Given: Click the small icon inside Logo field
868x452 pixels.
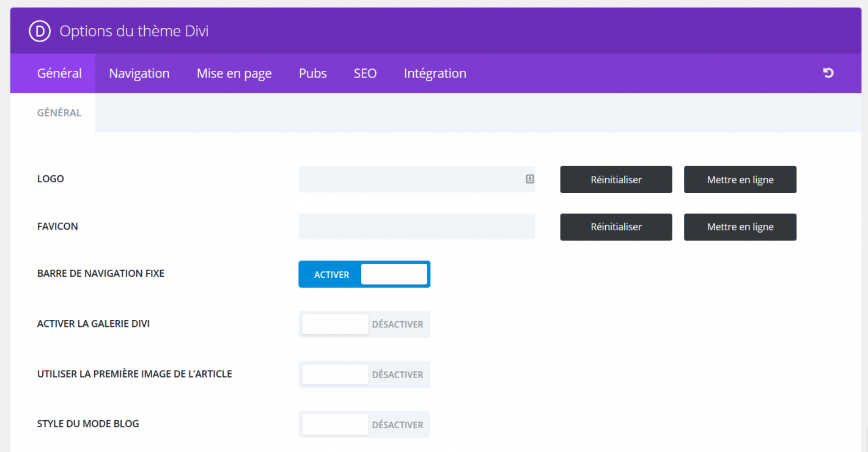Looking at the screenshot, I should point(529,179).
